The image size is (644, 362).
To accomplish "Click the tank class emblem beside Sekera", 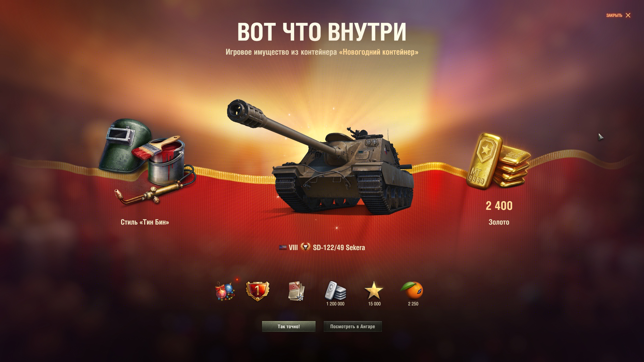I will (x=305, y=247).
